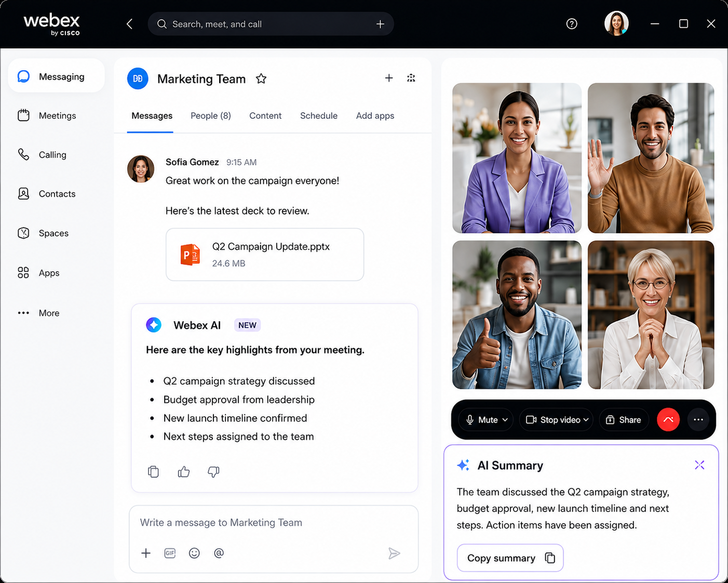Click the 'New launch timeline confirmed' bullet
Image resolution: width=728 pixels, height=583 pixels.
point(235,418)
